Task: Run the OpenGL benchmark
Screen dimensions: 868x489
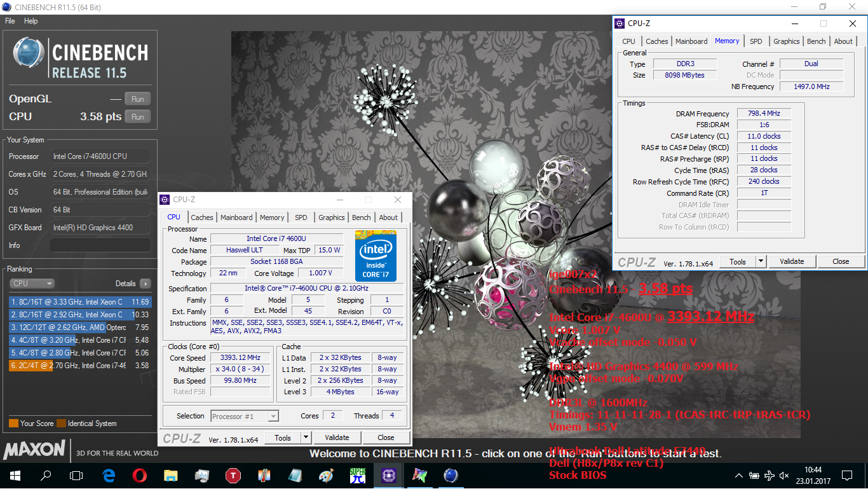Action: coord(138,99)
